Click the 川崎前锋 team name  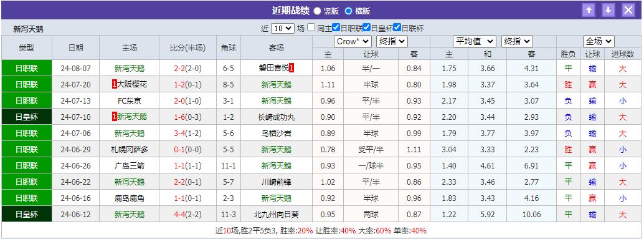(x=277, y=182)
